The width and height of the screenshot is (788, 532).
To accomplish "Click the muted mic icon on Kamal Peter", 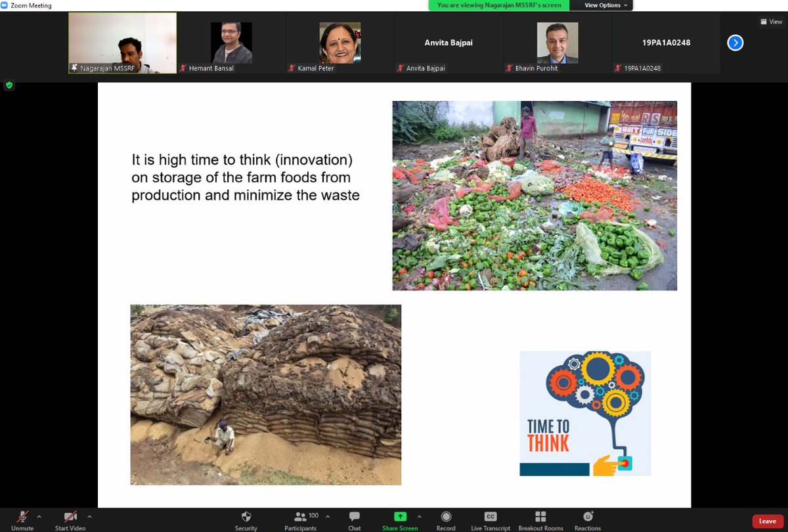I will (292, 68).
